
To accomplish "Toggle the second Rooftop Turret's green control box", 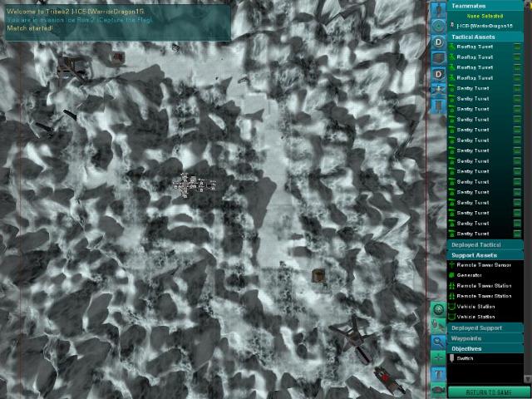I will coord(517,57).
